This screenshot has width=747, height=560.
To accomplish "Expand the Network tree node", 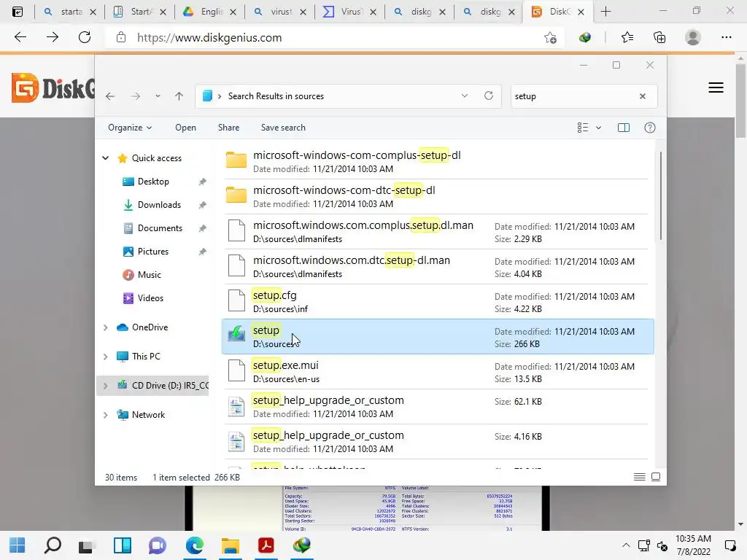I will click(105, 415).
